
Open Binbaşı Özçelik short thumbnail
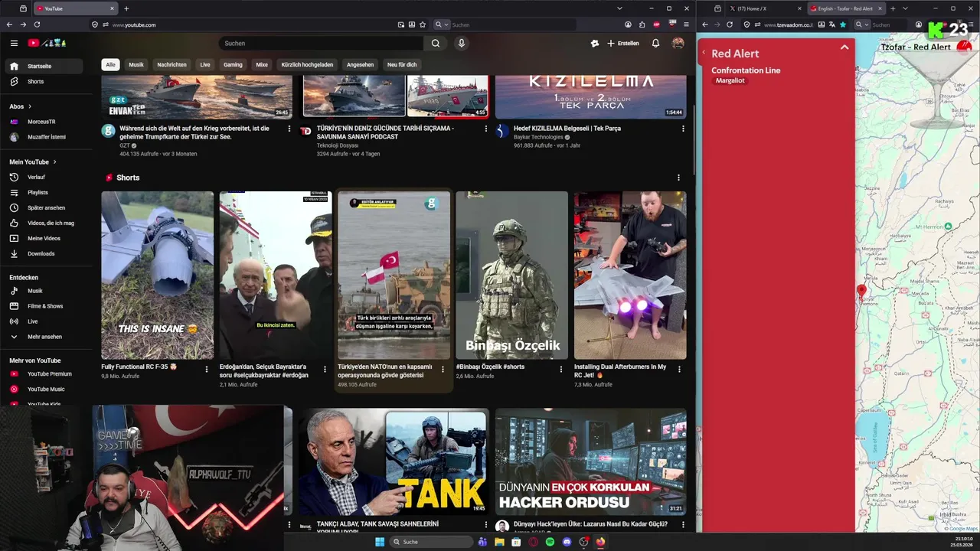[x=512, y=275]
